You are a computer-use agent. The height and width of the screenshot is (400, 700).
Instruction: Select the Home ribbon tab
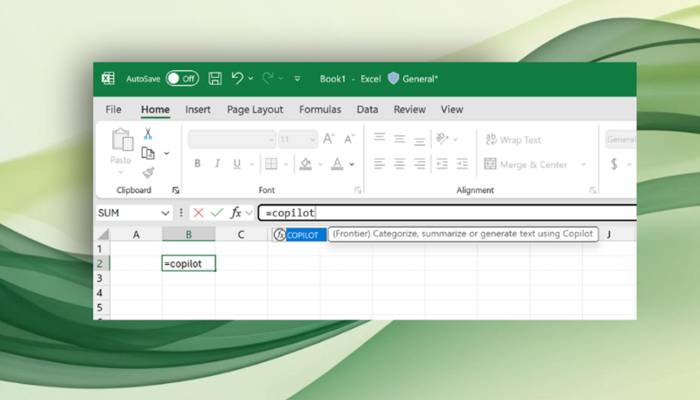tap(155, 109)
